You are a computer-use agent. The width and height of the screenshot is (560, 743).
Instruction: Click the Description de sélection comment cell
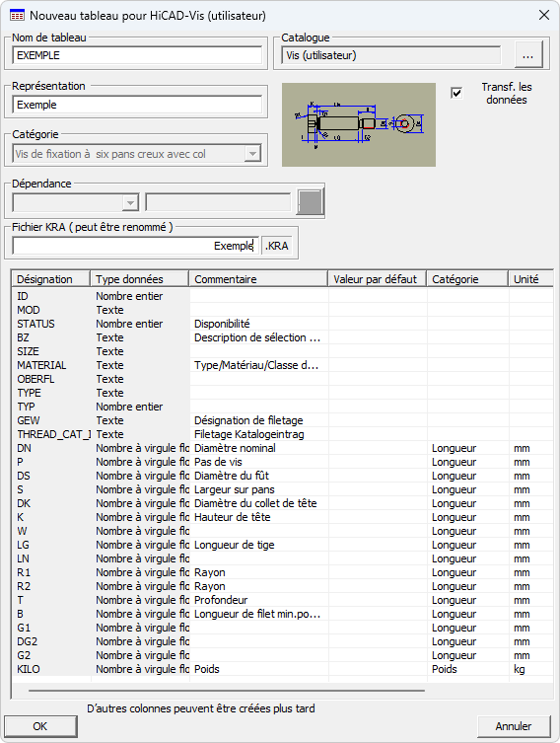259,337
